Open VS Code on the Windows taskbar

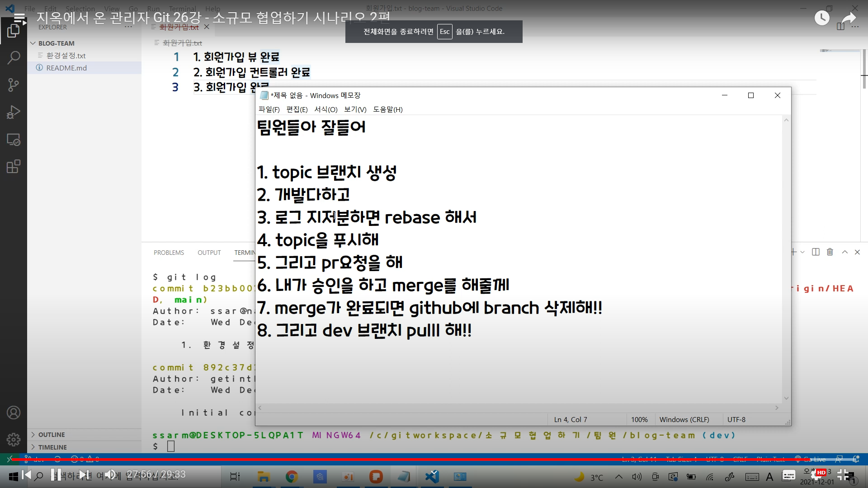click(432, 477)
